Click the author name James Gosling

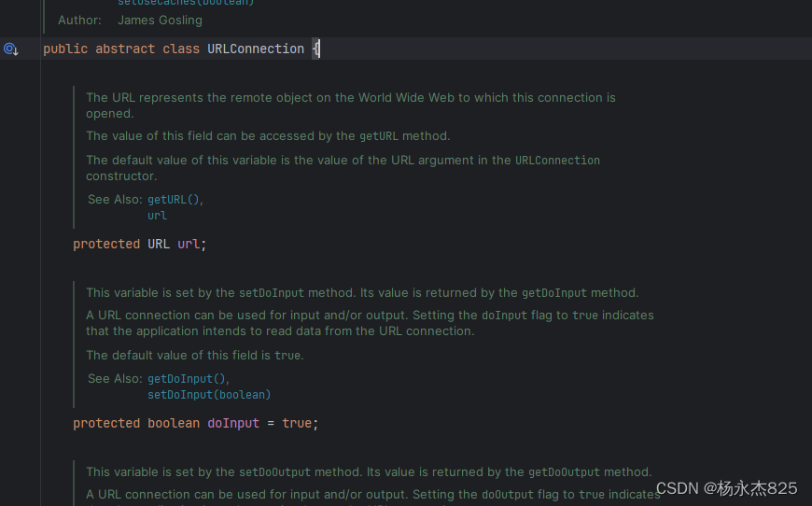coord(160,21)
